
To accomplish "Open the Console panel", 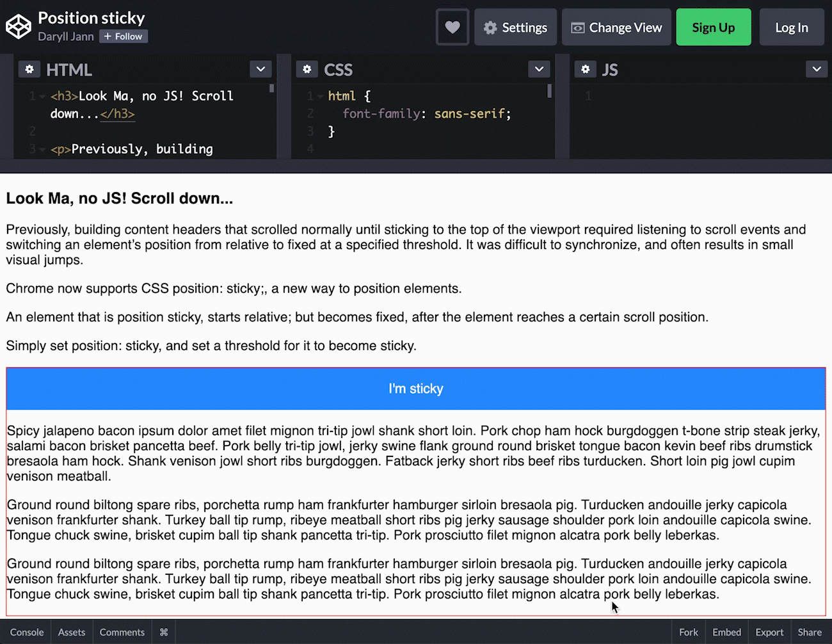I will point(27,632).
